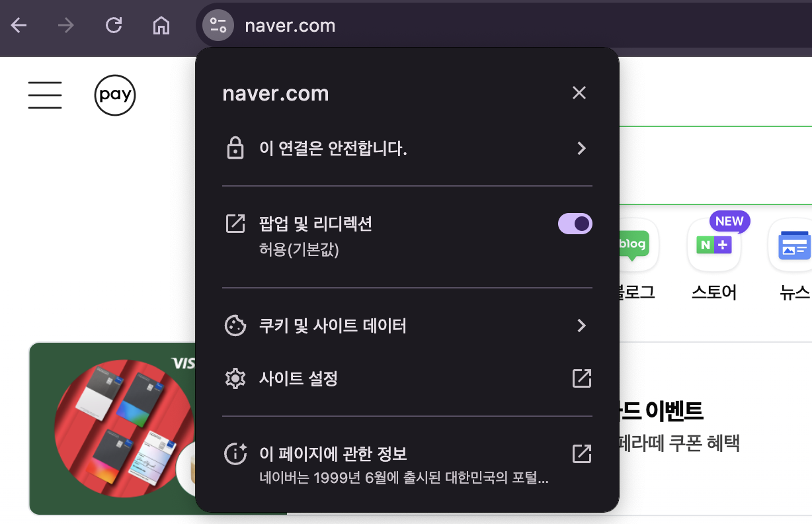The height and width of the screenshot is (524, 812).
Task: Click the cookie icon
Action: tap(235, 326)
